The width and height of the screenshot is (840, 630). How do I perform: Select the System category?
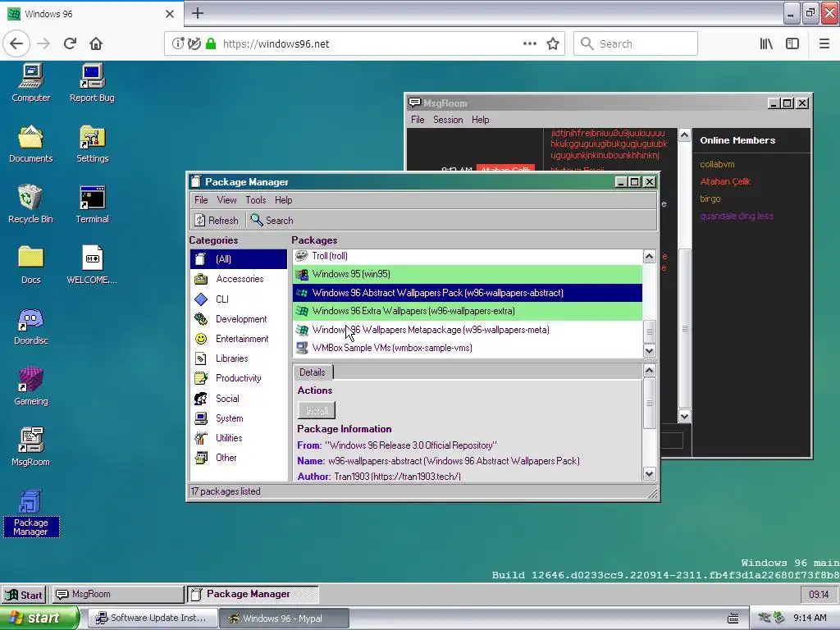(239, 418)
